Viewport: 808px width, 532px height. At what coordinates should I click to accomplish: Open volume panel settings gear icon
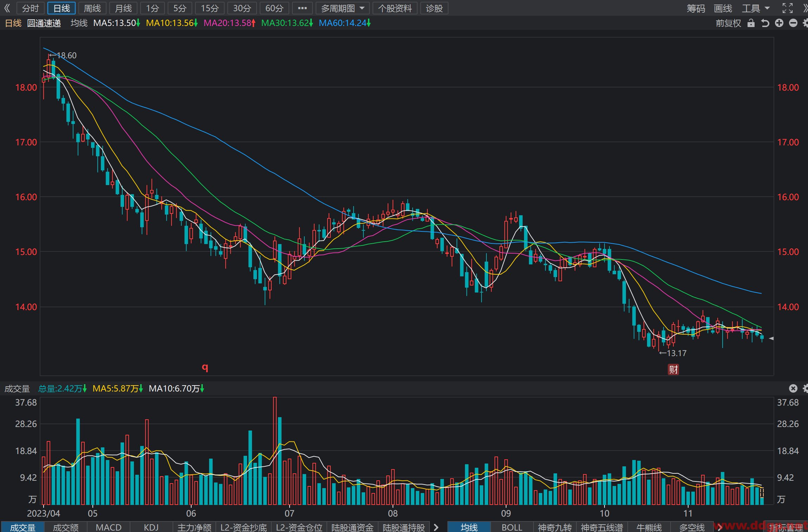pyautogui.click(x=805, y=388)
